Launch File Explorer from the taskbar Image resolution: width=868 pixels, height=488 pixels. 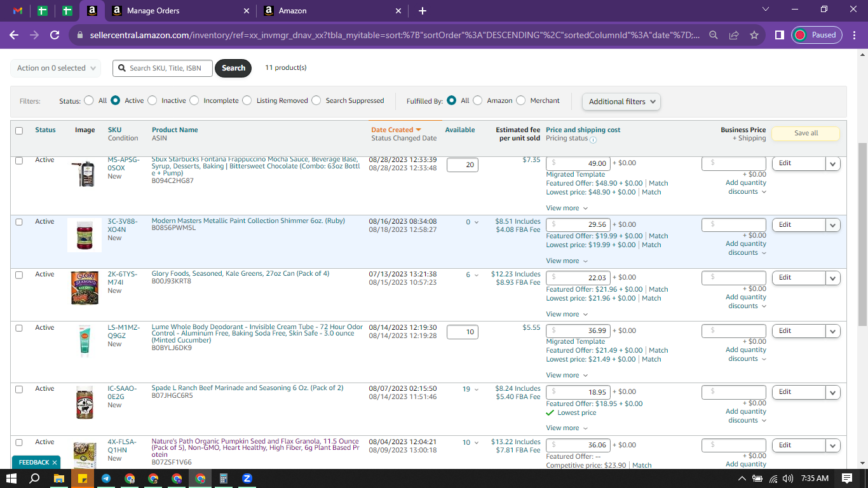58,478
